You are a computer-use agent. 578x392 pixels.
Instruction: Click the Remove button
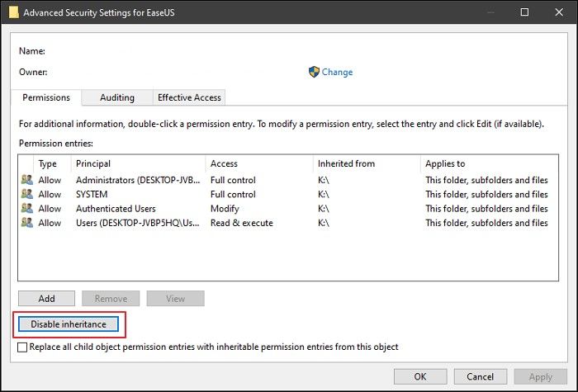pos(111,299)
